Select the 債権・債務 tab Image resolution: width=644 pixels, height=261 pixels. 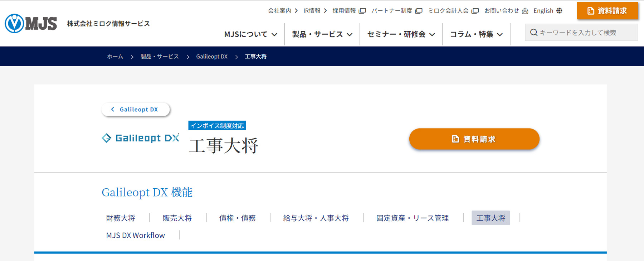237,218
